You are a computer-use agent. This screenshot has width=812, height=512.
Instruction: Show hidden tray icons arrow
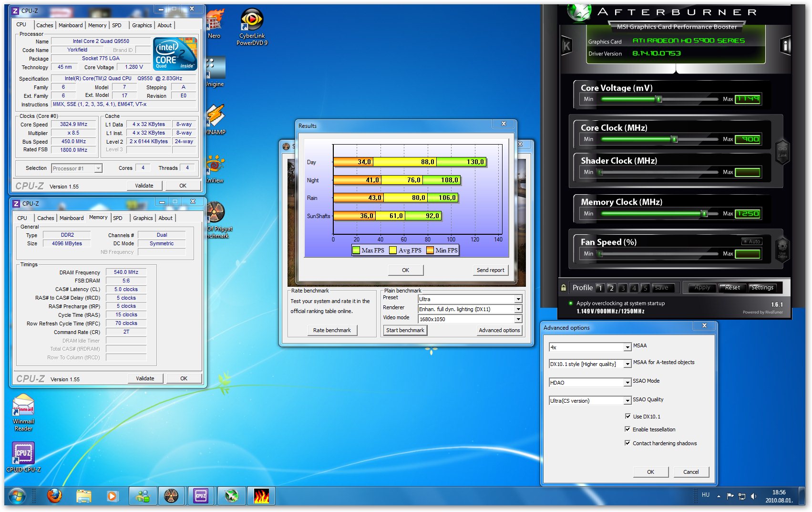pyautogui.click(x=719, y=496)
